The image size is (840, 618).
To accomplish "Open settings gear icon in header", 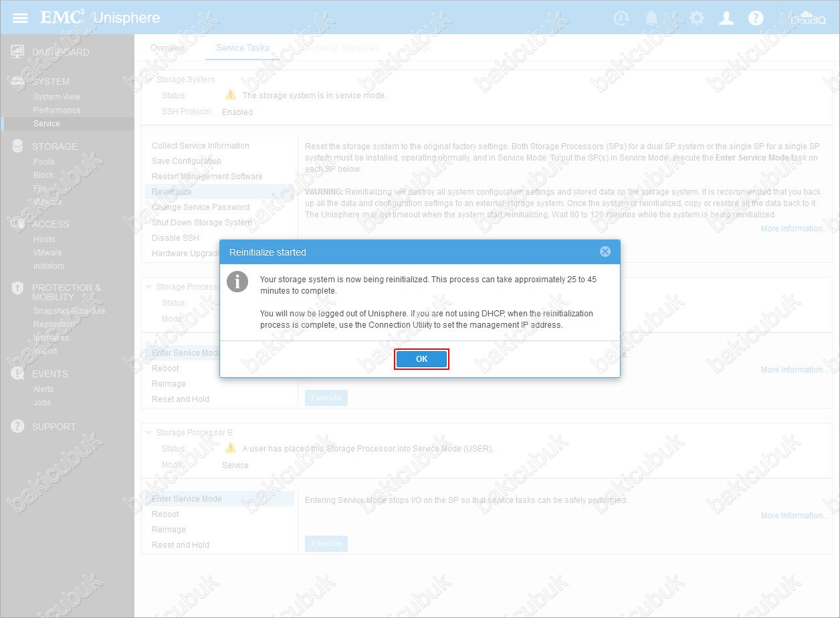I will point(697,18).
